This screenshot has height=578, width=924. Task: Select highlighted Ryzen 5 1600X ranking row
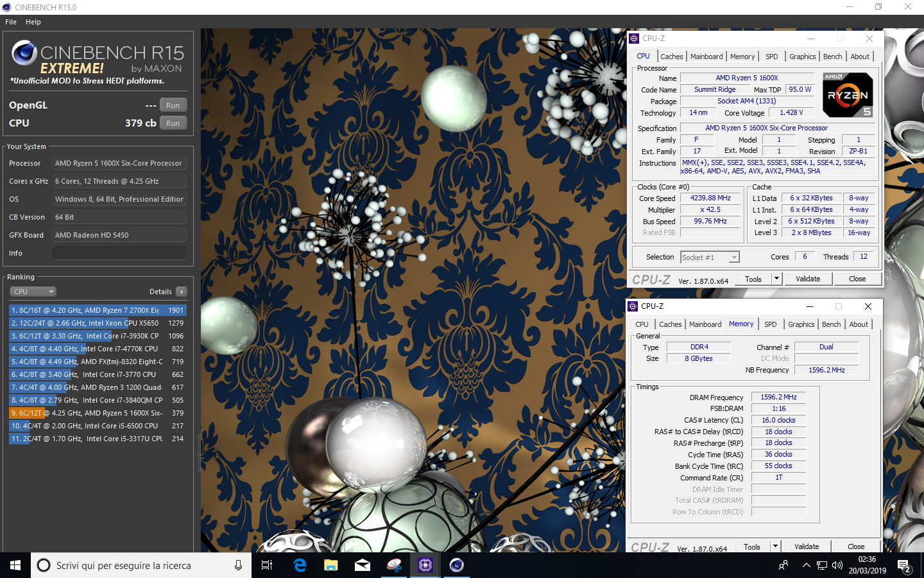point(98,413)
